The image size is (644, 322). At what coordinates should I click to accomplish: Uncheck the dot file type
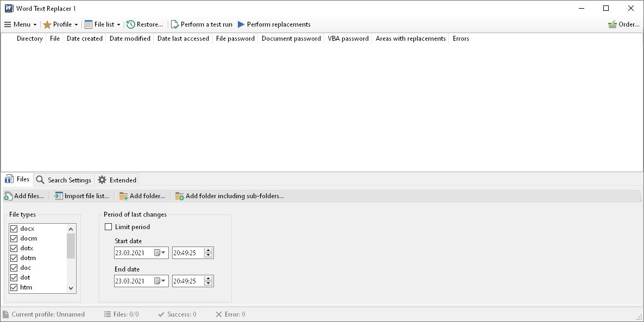(14, 277)
